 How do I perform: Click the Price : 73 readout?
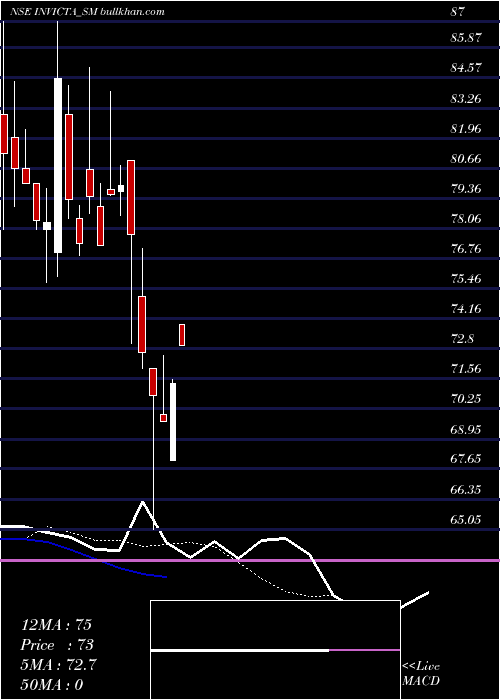[57, 645]
